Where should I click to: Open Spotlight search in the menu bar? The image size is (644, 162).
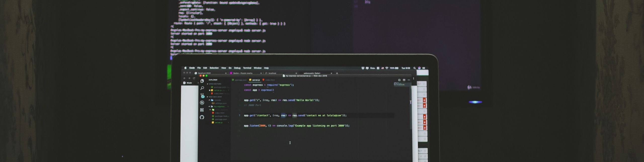[415, 68]
